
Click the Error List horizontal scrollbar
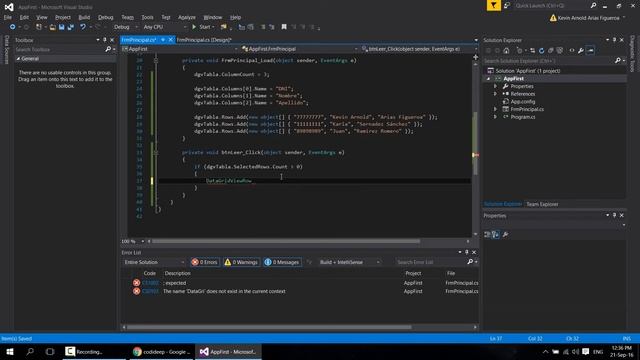coord(269,327)
